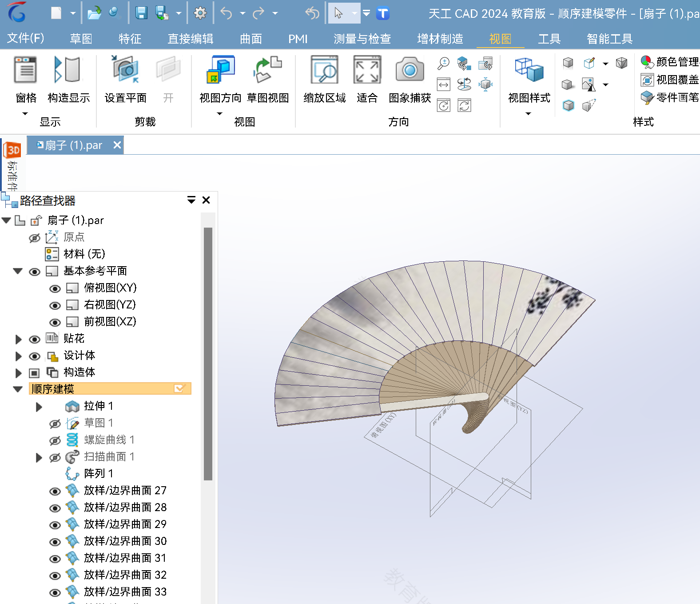Viewport: 700px width, 604px height.
Task: Activate the Select cursor tool
Action: click(x=339, y=13)
